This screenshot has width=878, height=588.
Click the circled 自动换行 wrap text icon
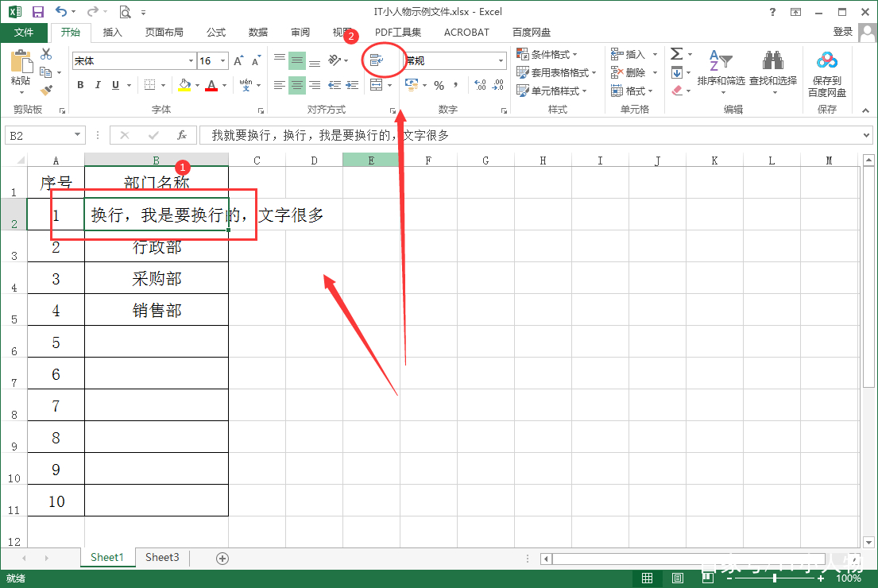click(376, 60)
